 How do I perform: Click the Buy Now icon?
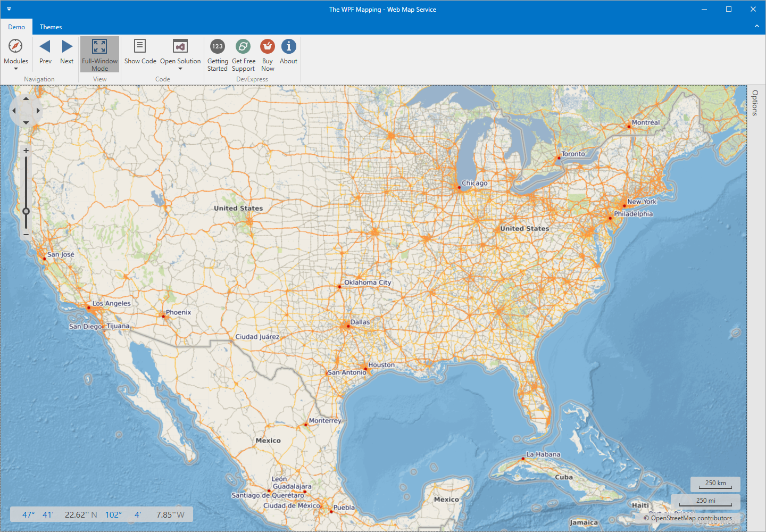pyautogui.click(x=268, y=46)
